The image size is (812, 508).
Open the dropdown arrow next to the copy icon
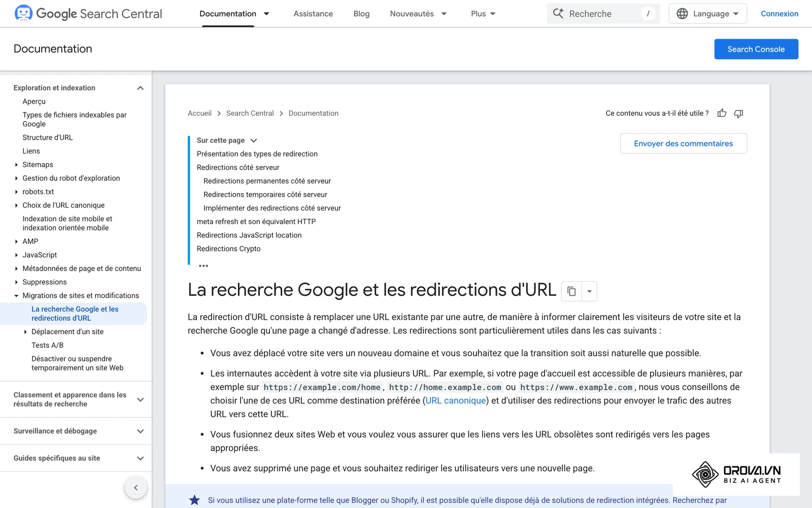[589, 291]
